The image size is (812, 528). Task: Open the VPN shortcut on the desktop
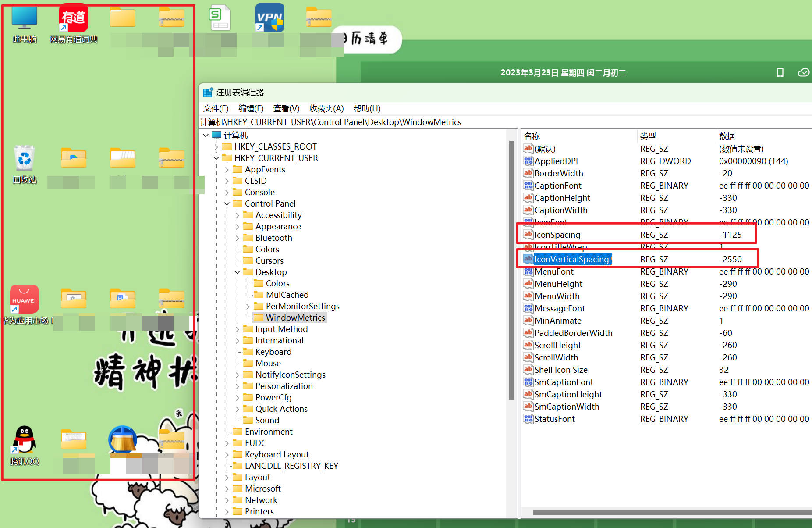tap(269, 18)
